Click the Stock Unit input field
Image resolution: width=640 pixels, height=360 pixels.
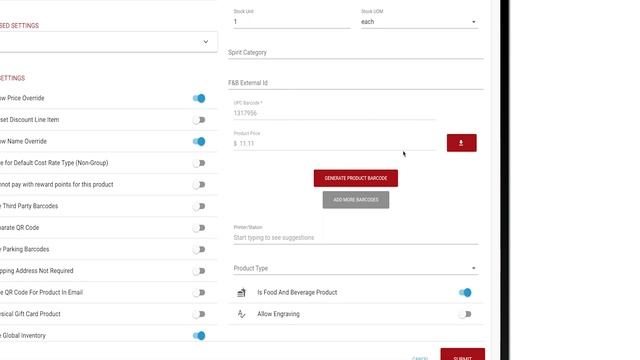pyautogui.click(x=292, y=22)
